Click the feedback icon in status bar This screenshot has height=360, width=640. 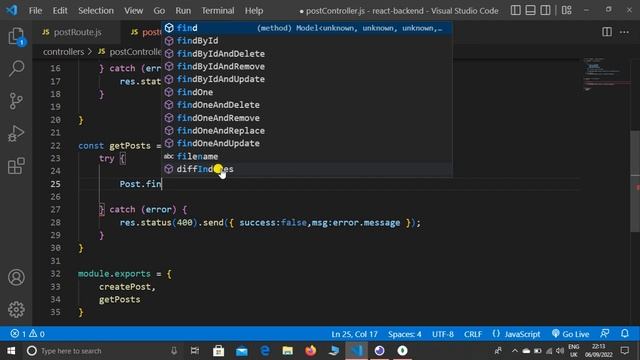(x=605, y=334)
